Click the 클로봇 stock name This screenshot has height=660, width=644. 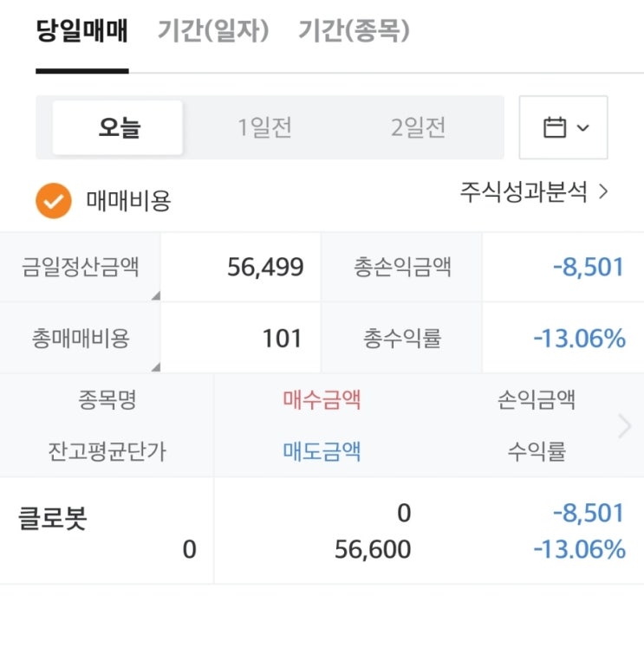tap(54, 519)
